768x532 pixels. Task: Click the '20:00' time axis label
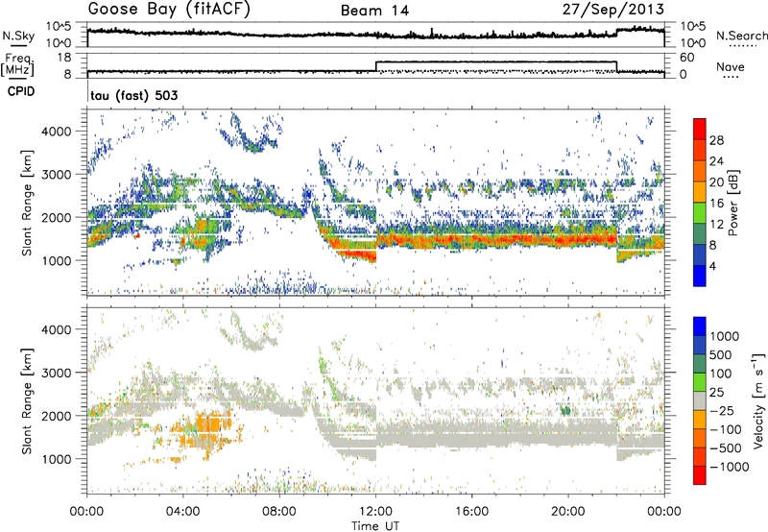tap(568, 512)
